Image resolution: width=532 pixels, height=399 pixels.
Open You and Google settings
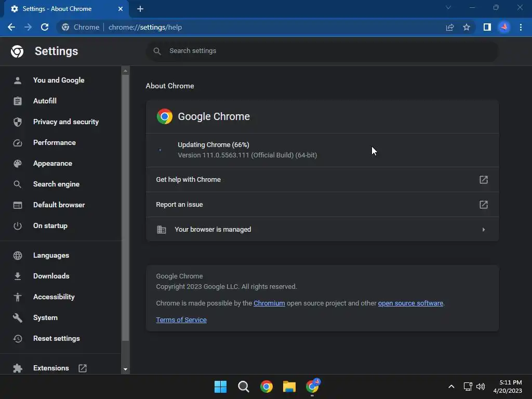point(59,80)
